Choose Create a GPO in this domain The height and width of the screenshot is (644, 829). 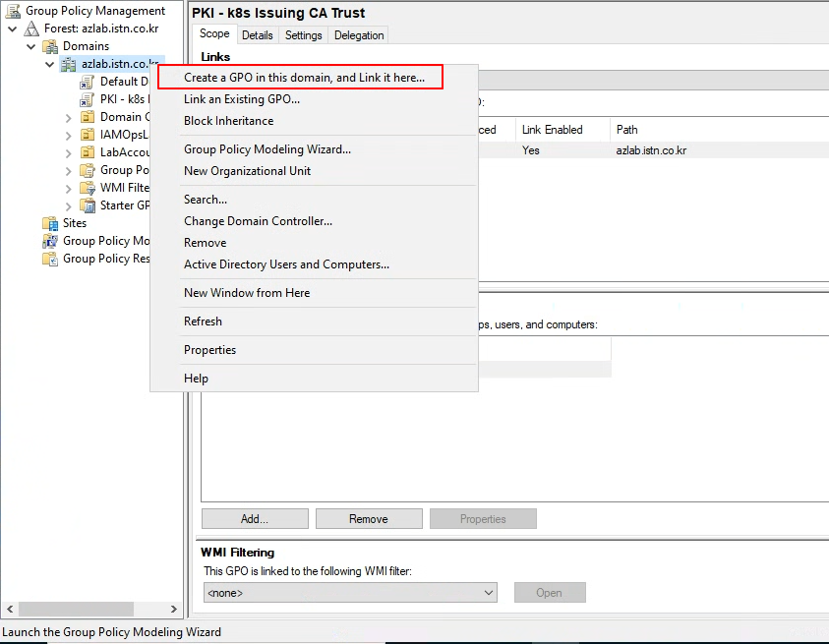304,78
